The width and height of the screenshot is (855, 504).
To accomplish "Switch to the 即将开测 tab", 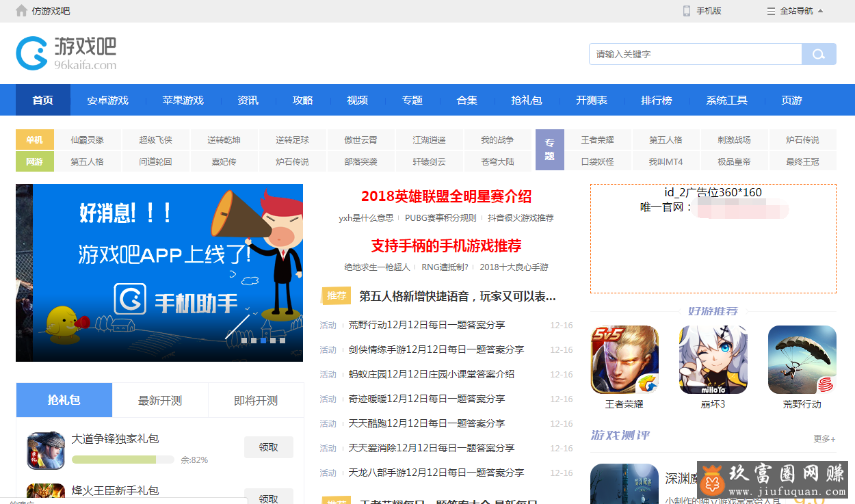I will click(x=256, y=400).
